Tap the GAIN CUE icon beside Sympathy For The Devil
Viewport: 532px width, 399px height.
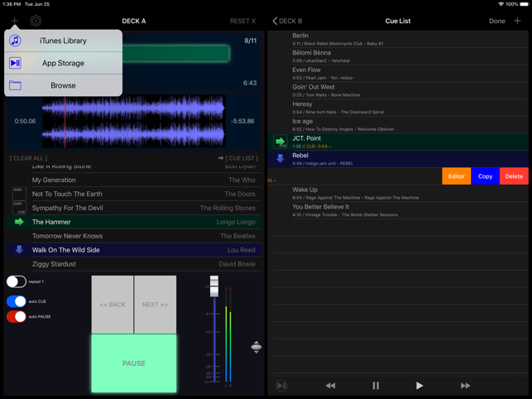[19, 208]
